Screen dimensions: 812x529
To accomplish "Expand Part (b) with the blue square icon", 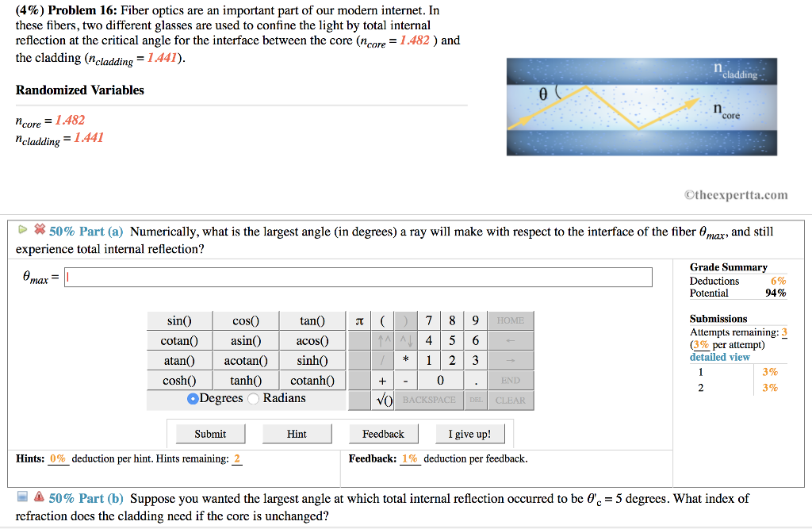I will point(24,498).
